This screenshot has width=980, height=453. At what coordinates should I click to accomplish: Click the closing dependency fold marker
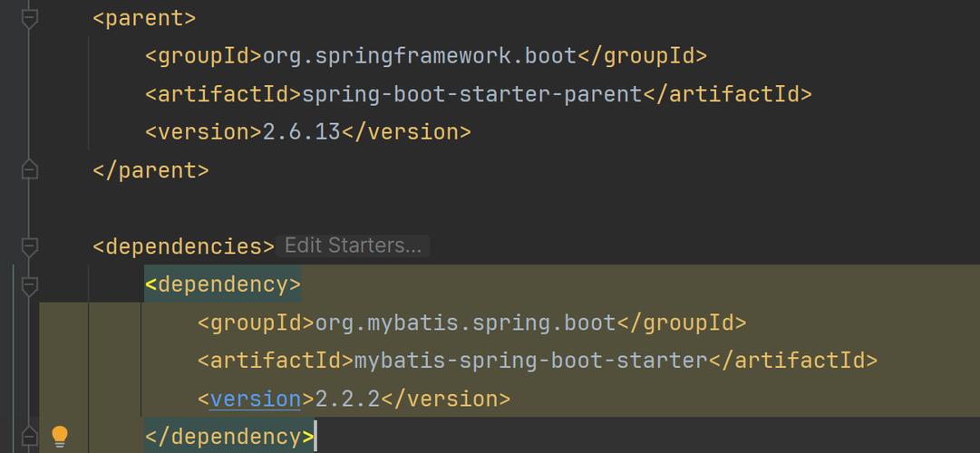(x=29, y=436)
